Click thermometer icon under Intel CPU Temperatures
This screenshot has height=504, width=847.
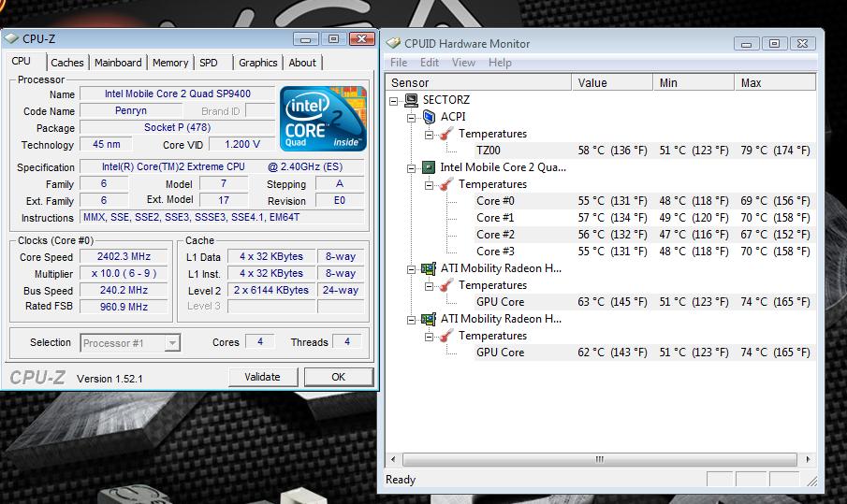(446, 184)
